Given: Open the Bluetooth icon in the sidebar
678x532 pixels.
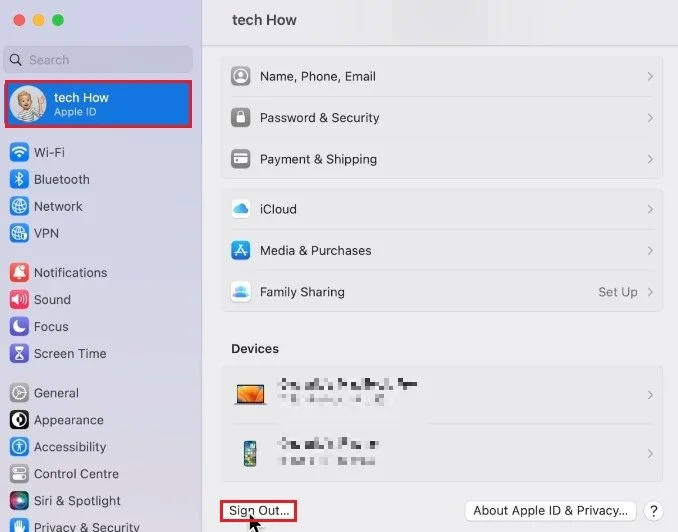Looking at the screenshot, I should pyautogui.click(x=19, y=179).
